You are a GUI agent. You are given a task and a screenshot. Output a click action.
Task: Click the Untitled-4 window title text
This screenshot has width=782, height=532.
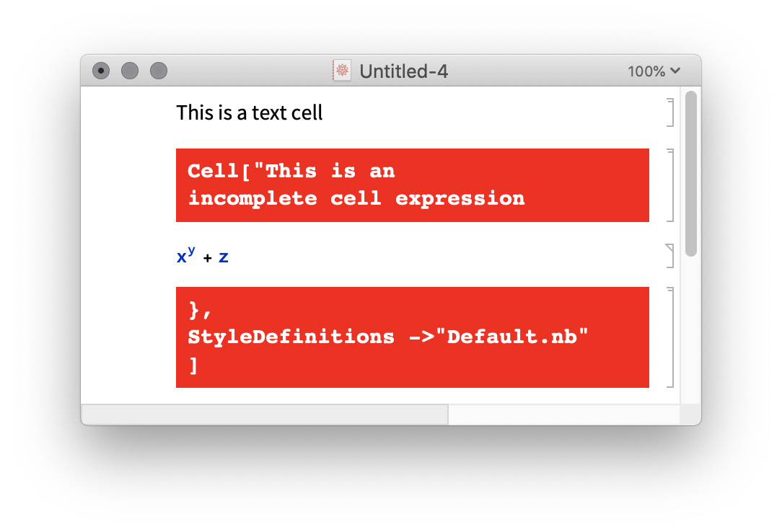(x=403, y=71)
